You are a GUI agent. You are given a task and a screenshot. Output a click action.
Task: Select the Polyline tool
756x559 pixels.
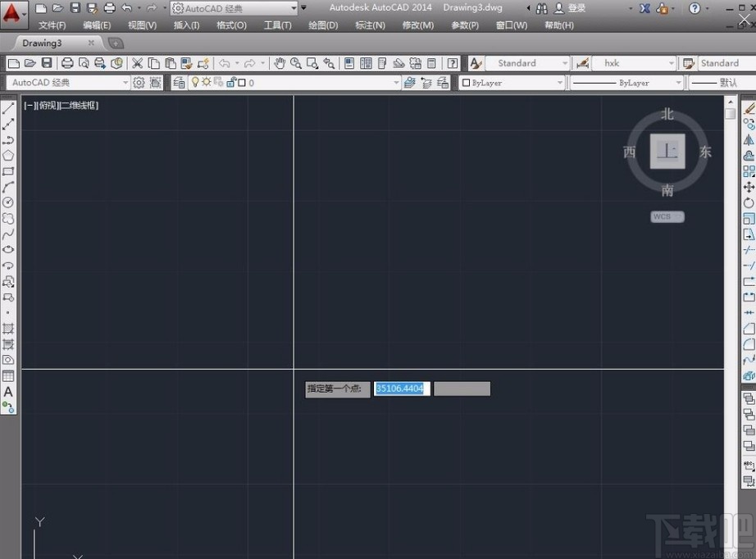8,140
